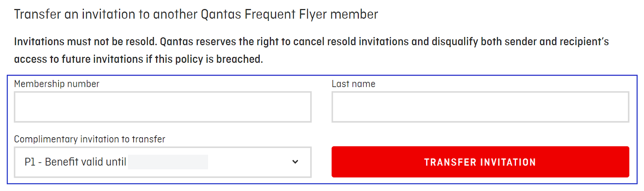Click the chevron arrow in the invitation dropdown

(x=295, y=162)
